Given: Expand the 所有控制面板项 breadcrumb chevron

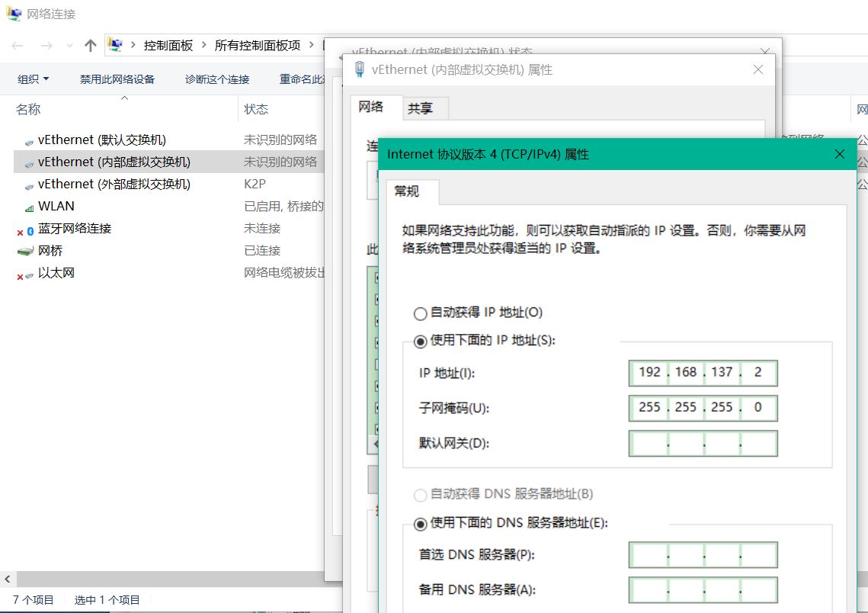Looking at the screenshot, I should pyautogui.click(x=311, y=45).
